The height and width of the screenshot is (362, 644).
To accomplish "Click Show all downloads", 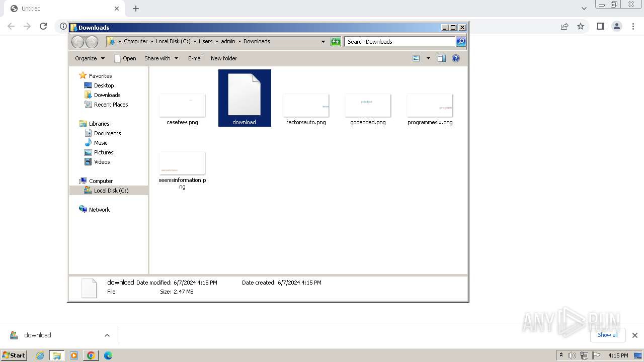I will [x=608, y=335].
